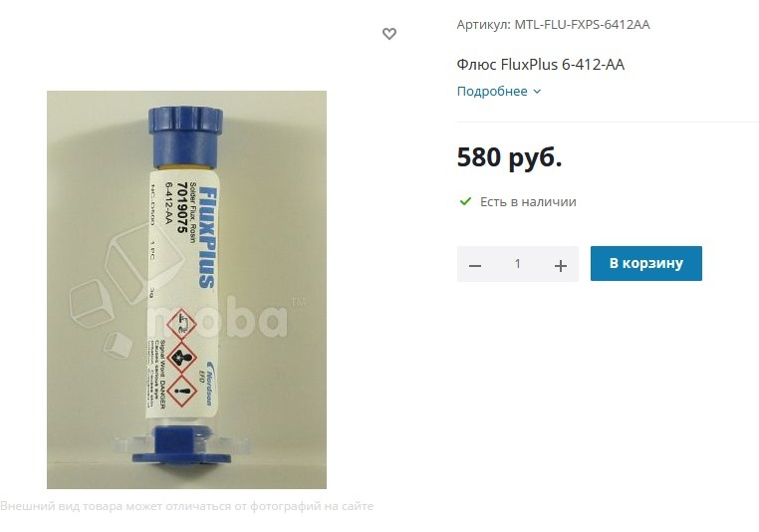Screen dimensions: 759x532
Task: Click the exclamation hazard pictogram on tube
Action: click(x=182, y=391)
